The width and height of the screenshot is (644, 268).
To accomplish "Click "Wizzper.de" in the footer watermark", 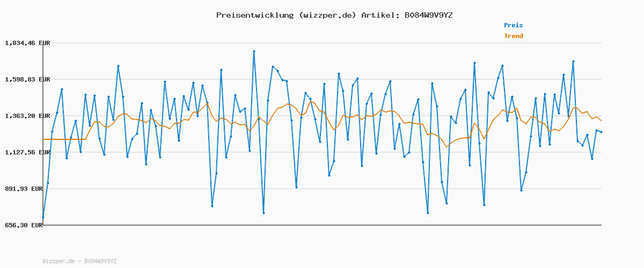I will click(58, 261).
